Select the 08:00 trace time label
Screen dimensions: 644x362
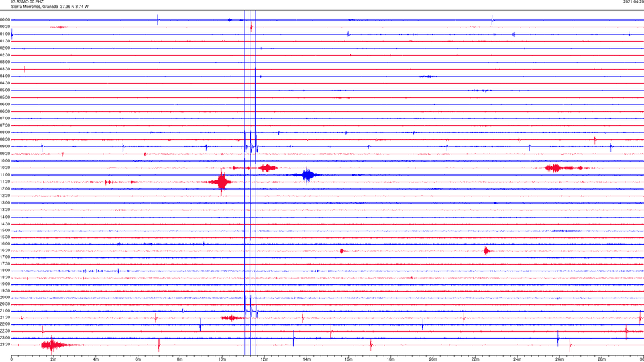coord(5,133)
